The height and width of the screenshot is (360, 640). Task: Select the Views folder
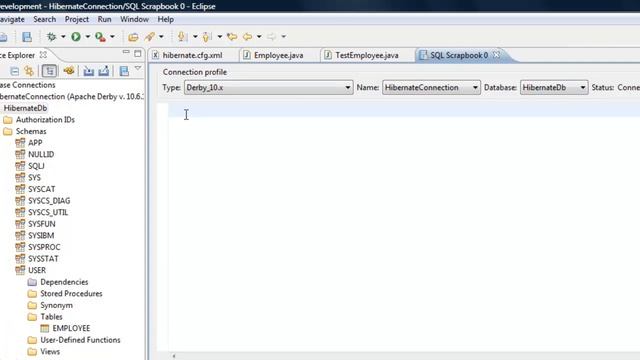click(x=50, y=351)
